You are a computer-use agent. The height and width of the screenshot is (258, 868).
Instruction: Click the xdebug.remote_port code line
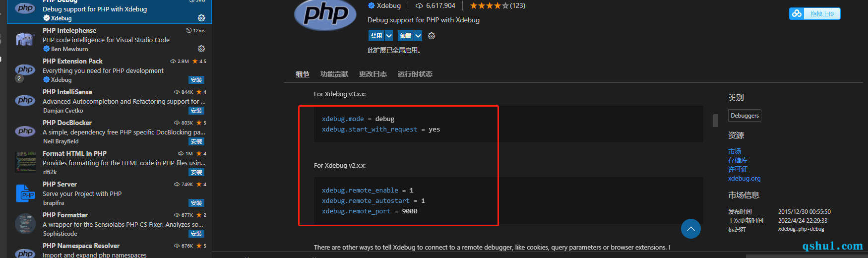[x=370, y=211]
